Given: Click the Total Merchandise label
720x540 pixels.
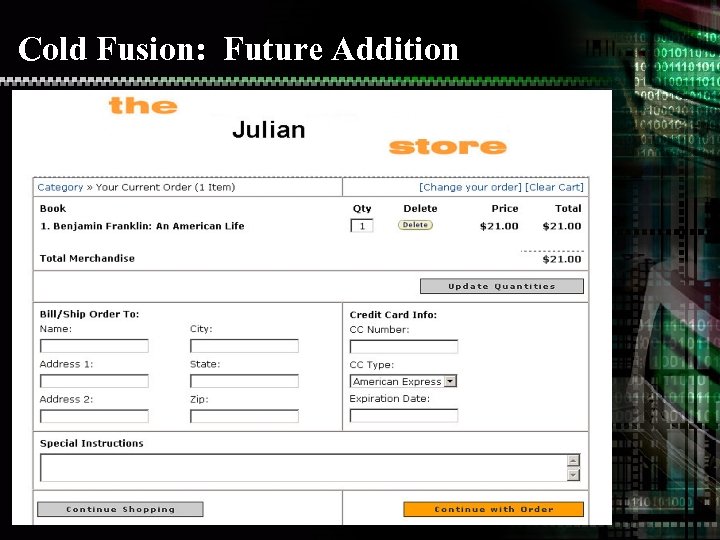Looking at the screenshot, I should [x=87, y=258].
